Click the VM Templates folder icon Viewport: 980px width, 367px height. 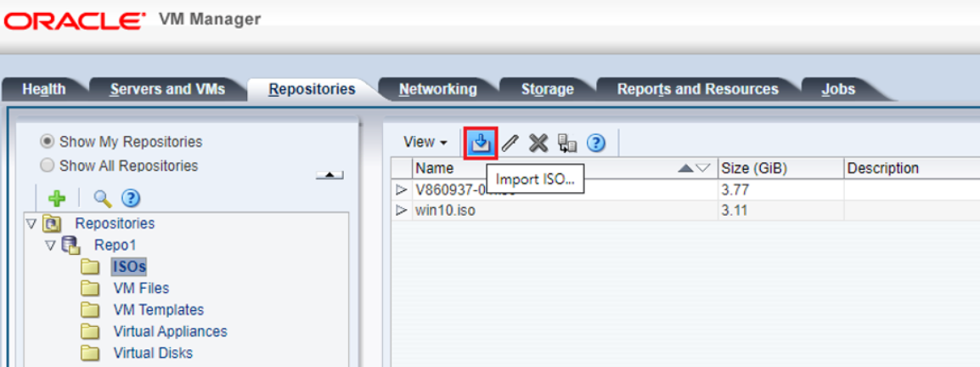[x=91, y=310]
